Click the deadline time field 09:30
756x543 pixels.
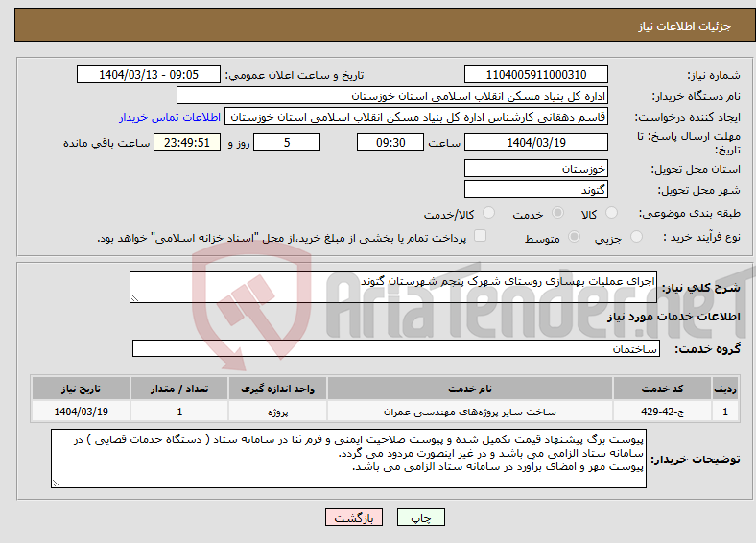pos(390,142)
